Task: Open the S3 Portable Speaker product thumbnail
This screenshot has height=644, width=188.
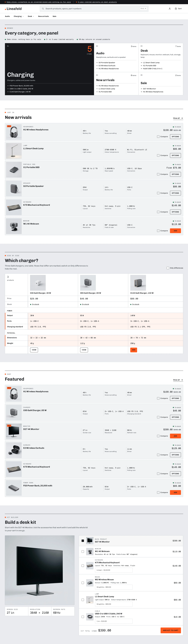Action: (14, 189)
